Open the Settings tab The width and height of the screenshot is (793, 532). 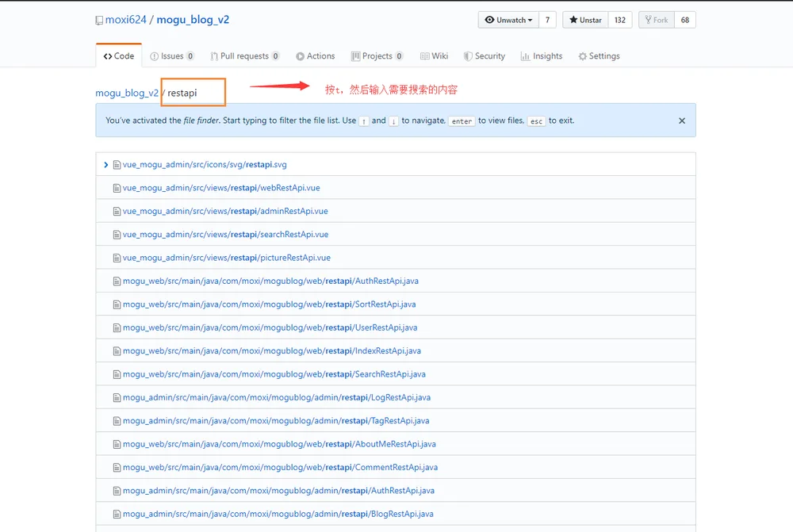pos(600,56)
